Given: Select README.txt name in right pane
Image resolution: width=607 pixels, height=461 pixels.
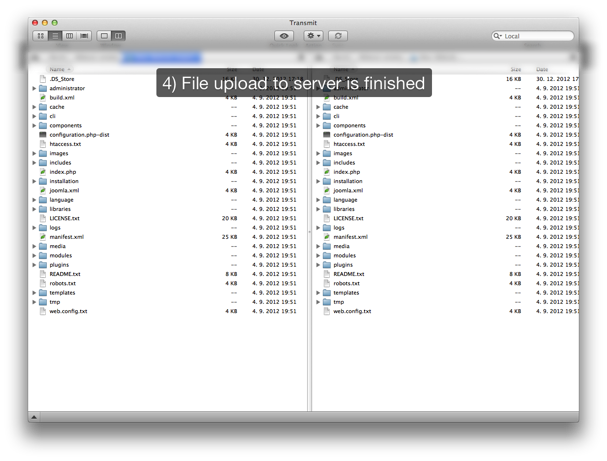Looking at the screenshot, I should [x=349, y=274].
